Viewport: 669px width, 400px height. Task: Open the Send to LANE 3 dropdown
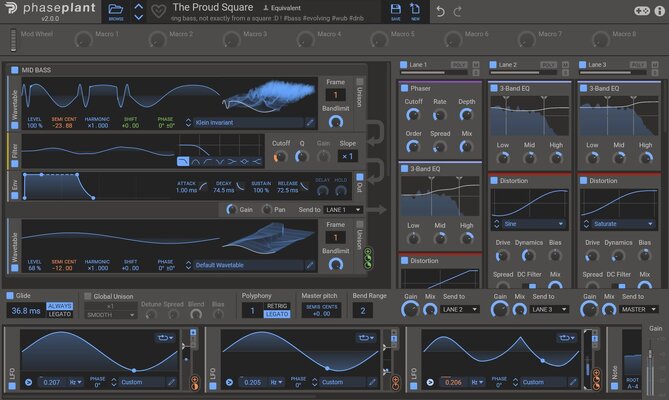[550, 309]
